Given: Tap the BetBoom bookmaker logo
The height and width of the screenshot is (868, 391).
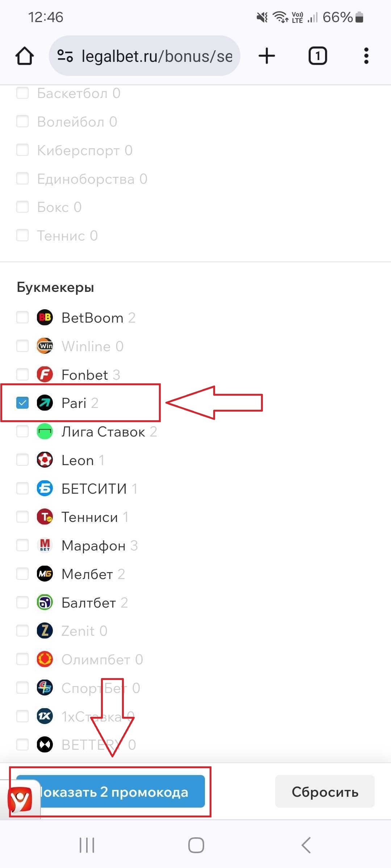Looking at the screenshot, I should [45, 318].
